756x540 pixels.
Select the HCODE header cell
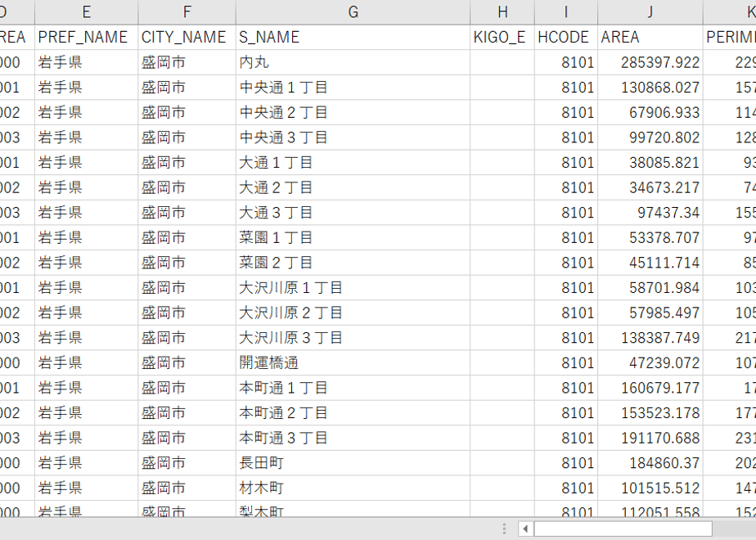(566, 37)
